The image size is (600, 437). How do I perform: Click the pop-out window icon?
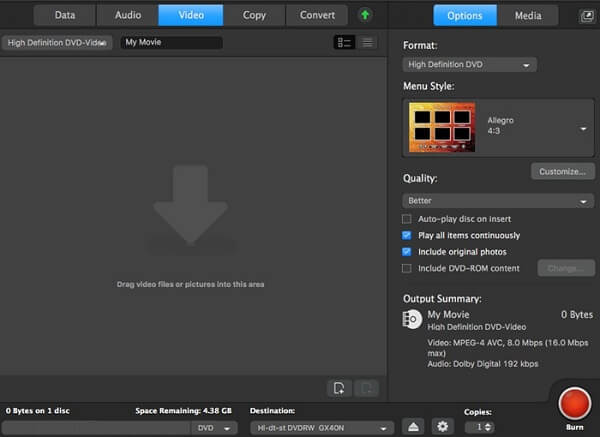tap(585, 16)
